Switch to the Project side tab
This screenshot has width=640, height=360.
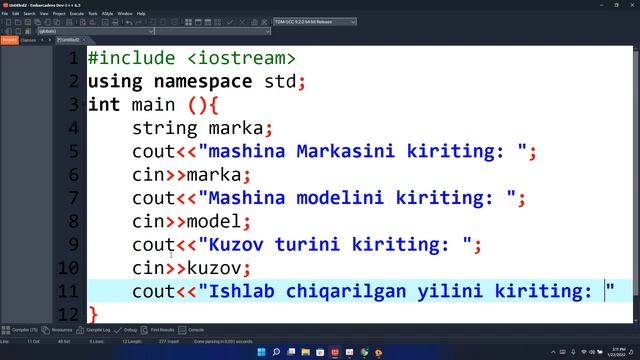[9, 40]
